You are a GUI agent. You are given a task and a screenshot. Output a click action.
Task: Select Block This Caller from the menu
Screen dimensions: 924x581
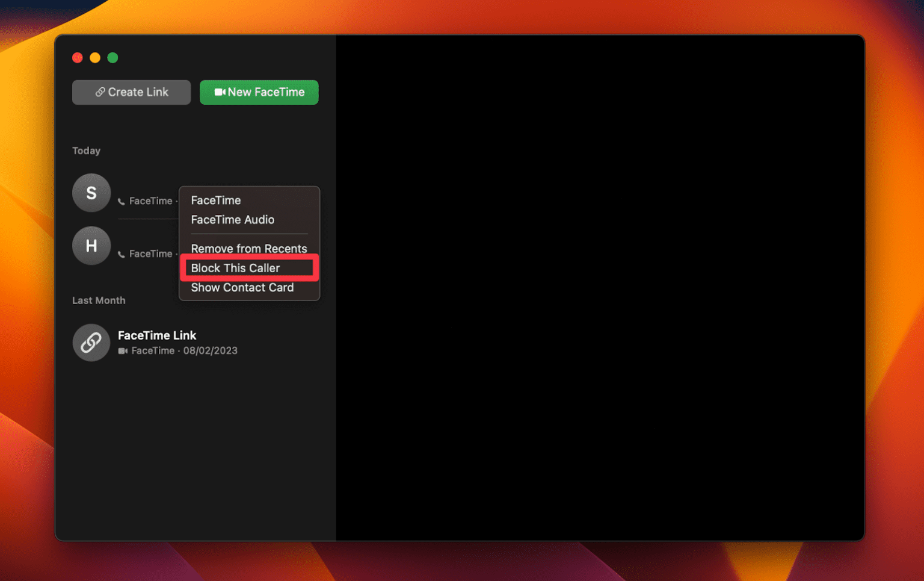pos(235,268)
